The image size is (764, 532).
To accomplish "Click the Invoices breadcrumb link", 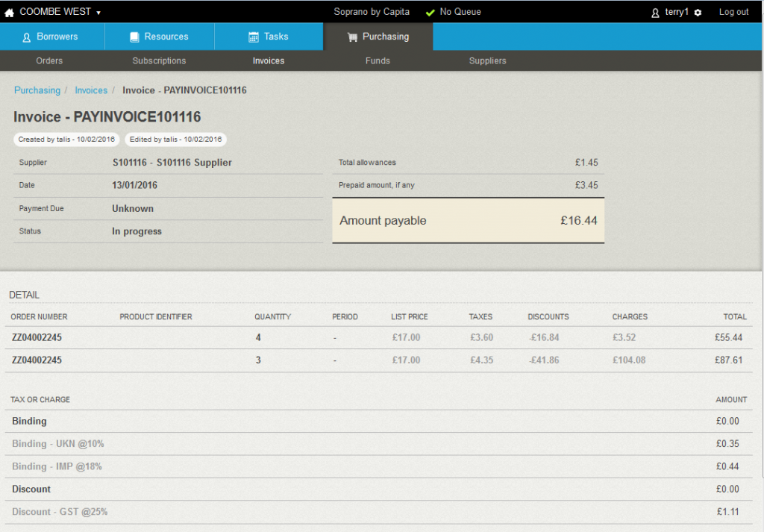I will 91,90.
